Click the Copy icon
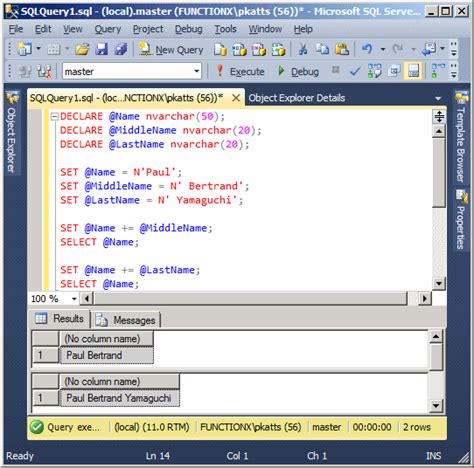474x468 pixels. click(x=322, y=49)
